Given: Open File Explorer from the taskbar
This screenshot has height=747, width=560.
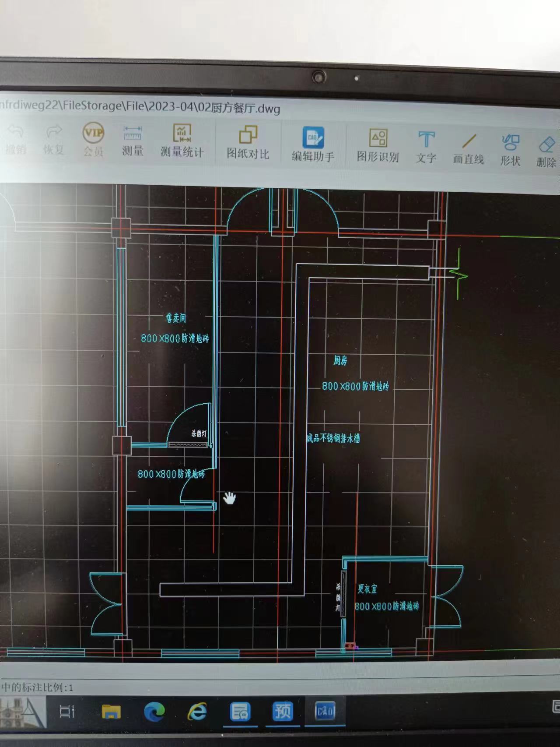Looking at the screenshot, I should click(x=111, y=711).
